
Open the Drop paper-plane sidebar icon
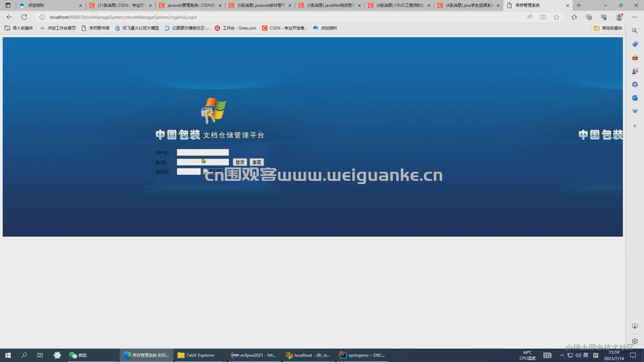tap(635, 111)
